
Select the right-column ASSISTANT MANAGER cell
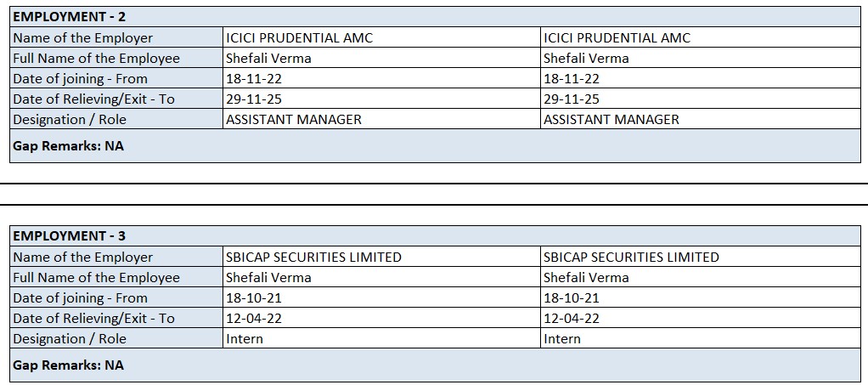click(x=612, y=119)
